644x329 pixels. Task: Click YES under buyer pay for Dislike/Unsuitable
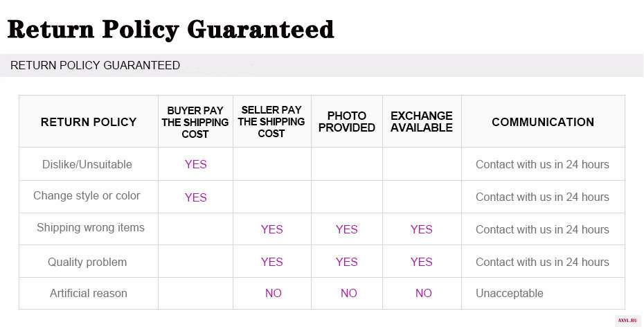click(195, 164)
